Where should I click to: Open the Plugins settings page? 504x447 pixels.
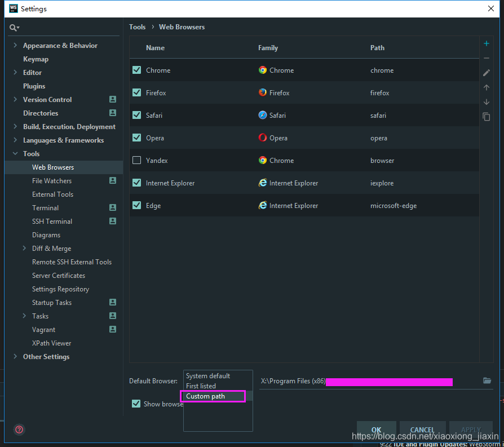point(34,86)
